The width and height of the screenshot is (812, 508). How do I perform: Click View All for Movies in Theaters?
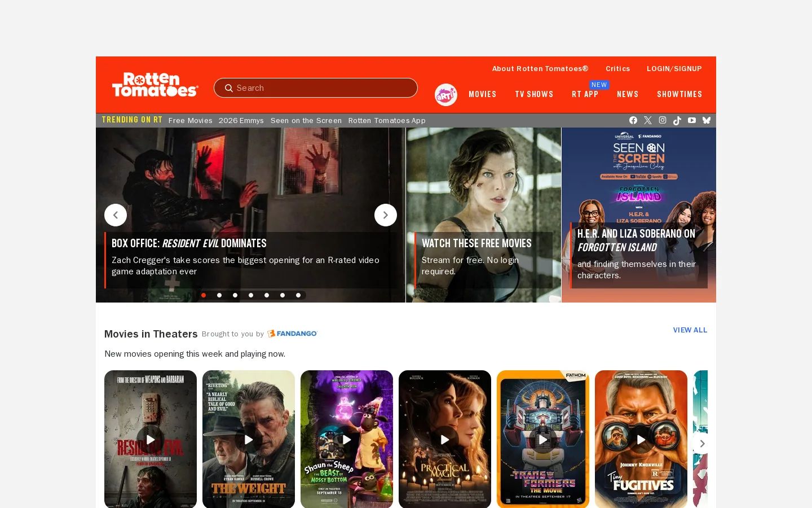tap(690, 330)
